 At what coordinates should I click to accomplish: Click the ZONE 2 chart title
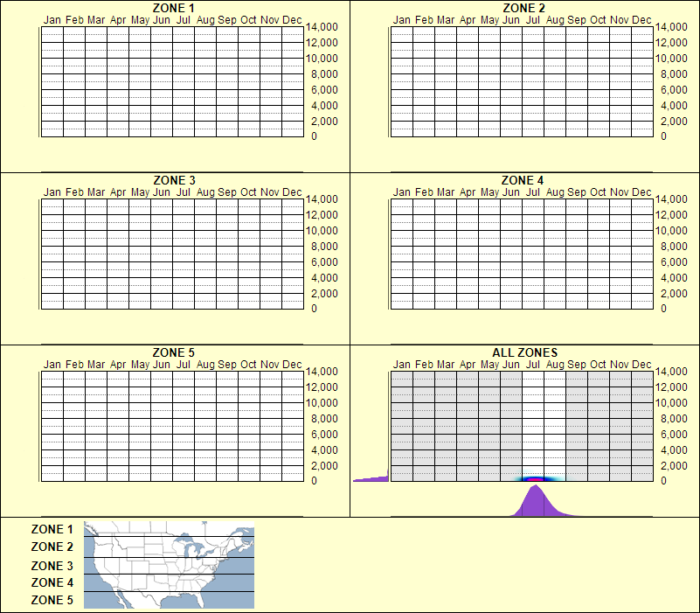523,8
